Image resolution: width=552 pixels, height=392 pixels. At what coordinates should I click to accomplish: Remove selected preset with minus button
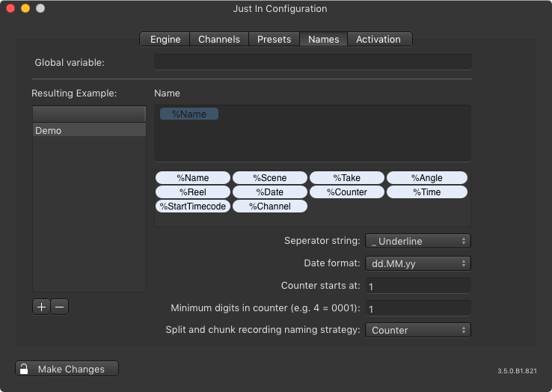click(60, 307)
